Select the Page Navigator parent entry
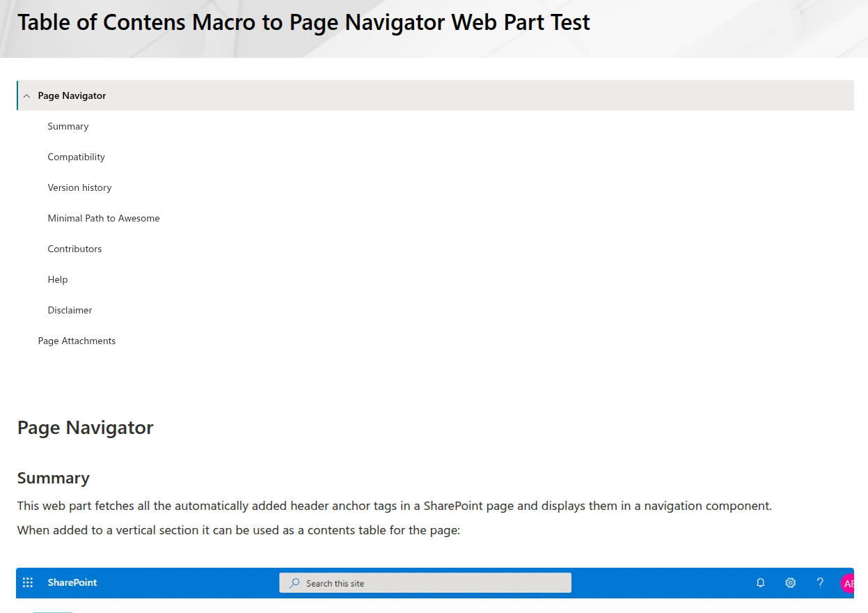 pos(72,95)
